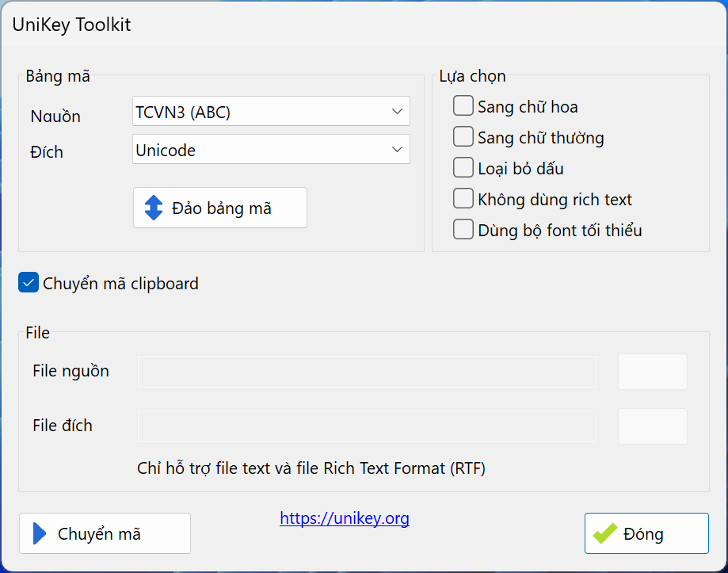Click the browse button next to File đích

pos(652,426)
